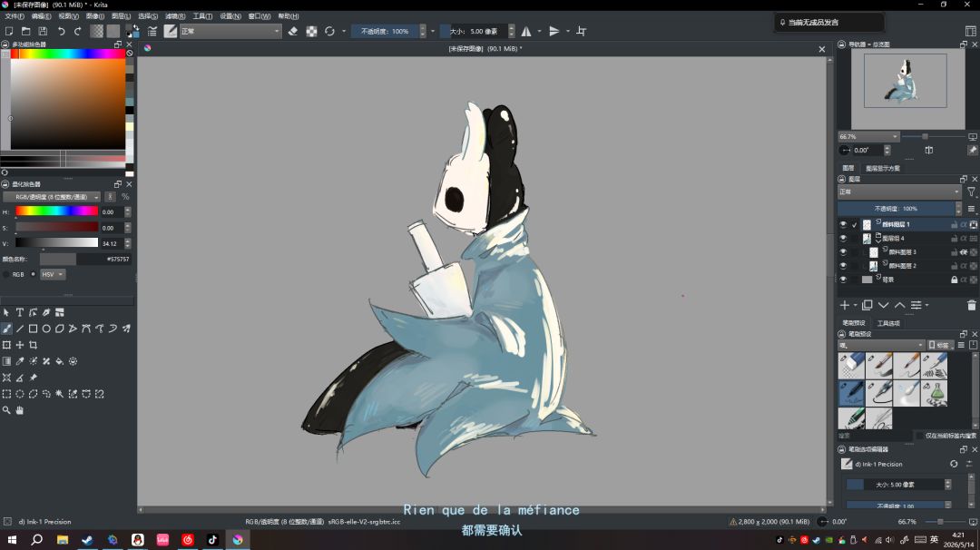Hide the 颜料图层 1 layer
Screen dimensions: 980x550
pos(843,224)
